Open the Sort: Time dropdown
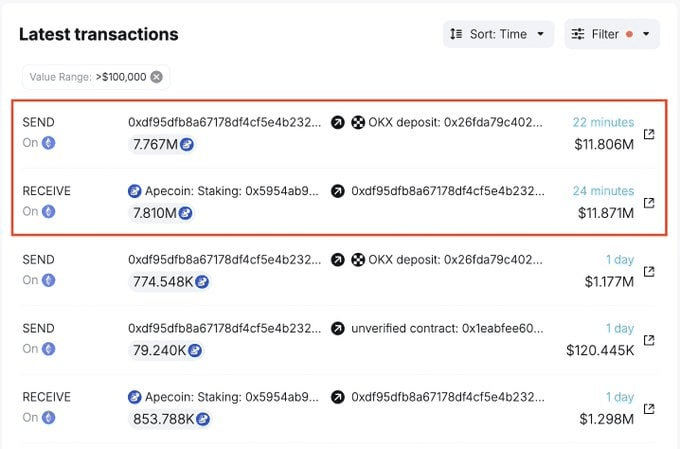680x449 pixels. pyautogui.click(x=498, y=34)
